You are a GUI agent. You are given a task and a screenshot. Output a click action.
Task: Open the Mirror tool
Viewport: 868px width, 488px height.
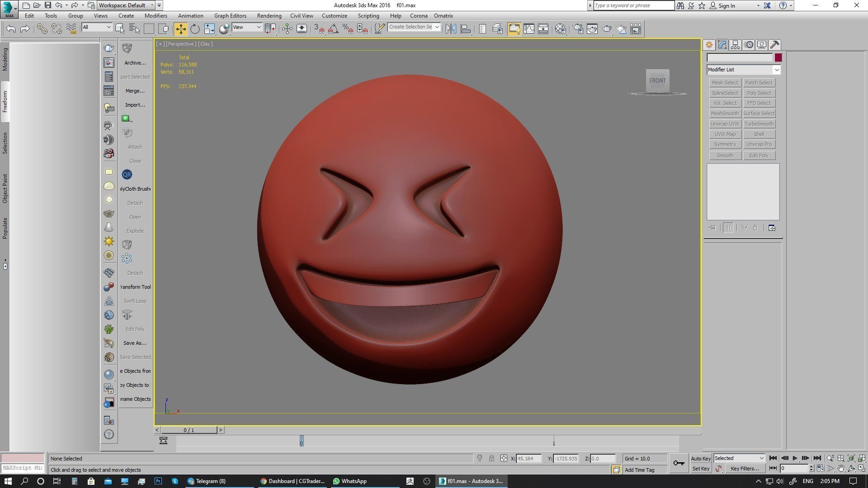click(451, 29)
